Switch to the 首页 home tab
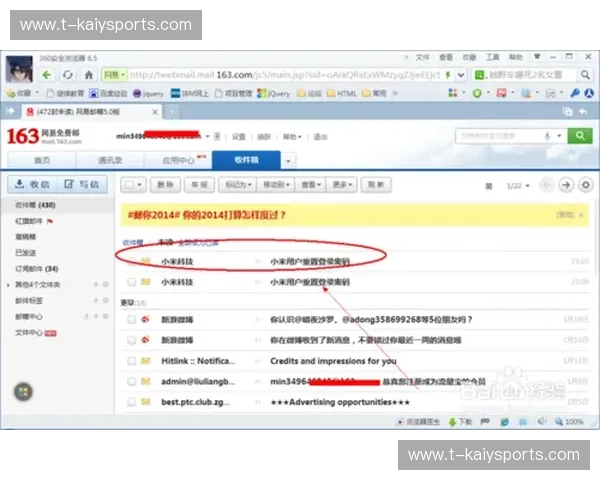The image size is (600, 480). (42, 160)
